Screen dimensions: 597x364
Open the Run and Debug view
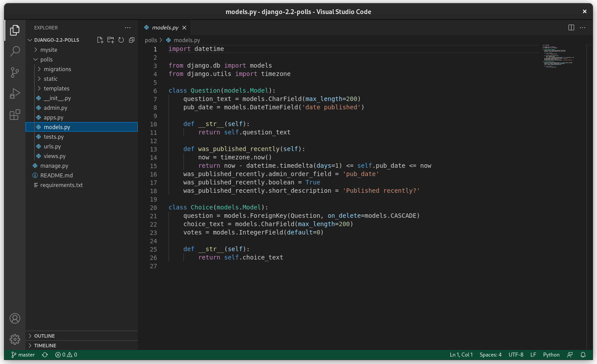click(x=15, y=94)
